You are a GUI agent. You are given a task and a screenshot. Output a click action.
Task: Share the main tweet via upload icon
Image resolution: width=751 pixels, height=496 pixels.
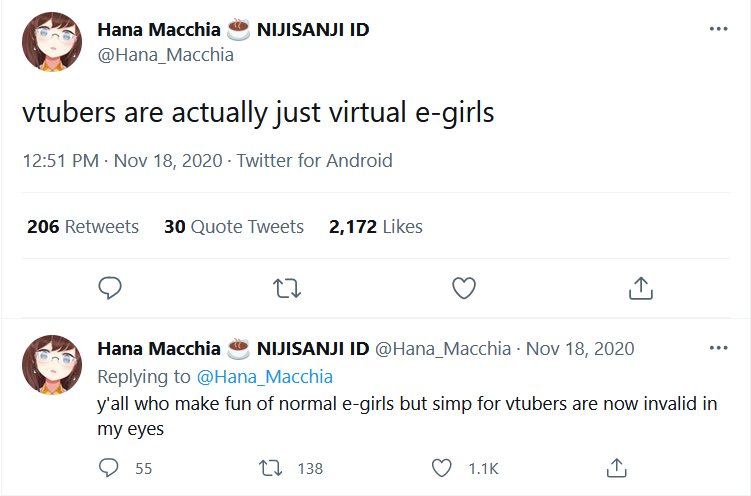point(641,288)
